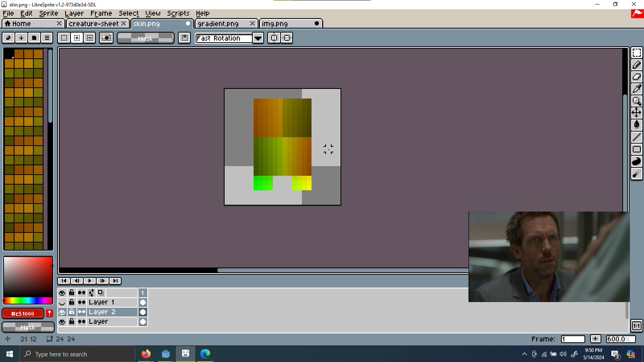Screen dimensions: 644x362
Task: Hide Layer 2 with eye icon
Action: click(62, 312)
